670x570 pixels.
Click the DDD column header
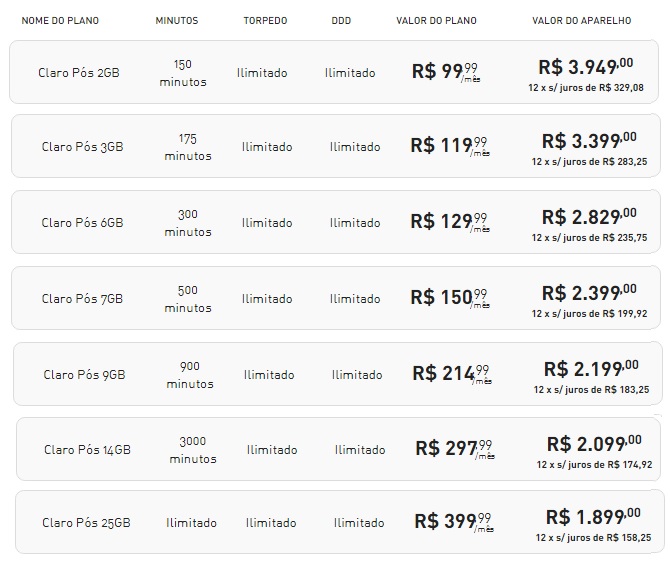pos(341,21)
